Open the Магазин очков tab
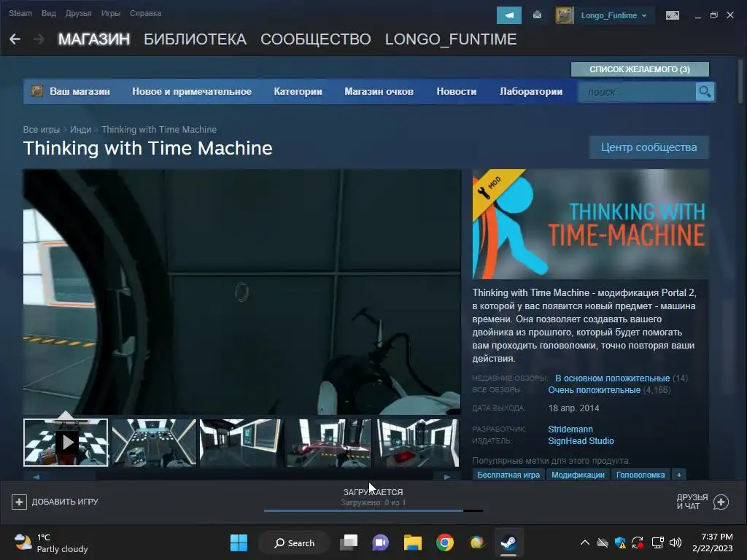This screenshot has width=747, height=560. coord(379,91)
